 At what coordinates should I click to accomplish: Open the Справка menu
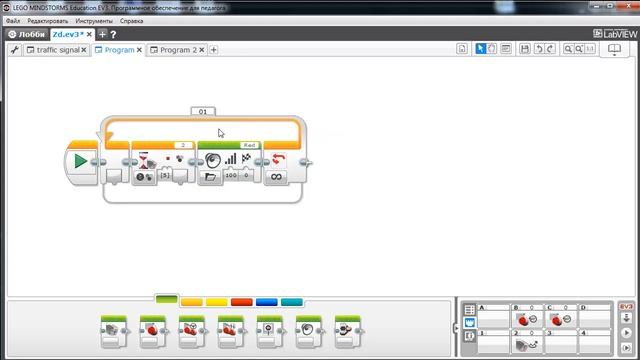(131, 21)
